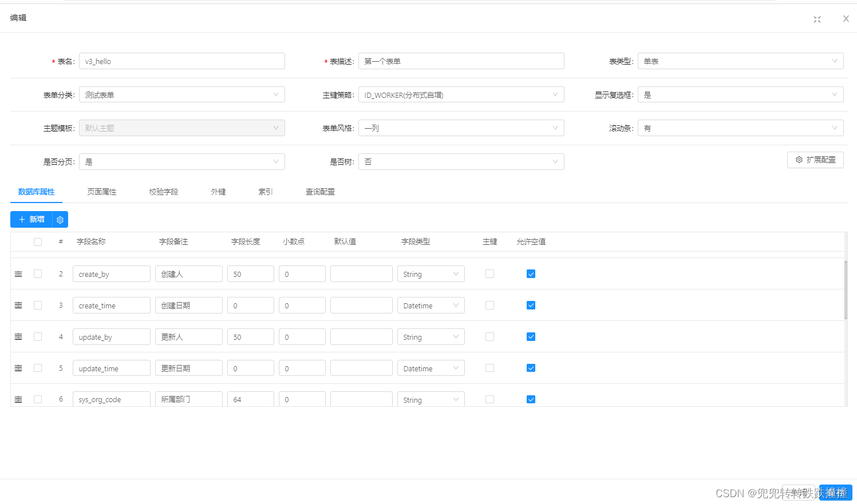Screen dimensions: 857x504
Task: Click the create_by field name input
Action: (x=112, y=274)
